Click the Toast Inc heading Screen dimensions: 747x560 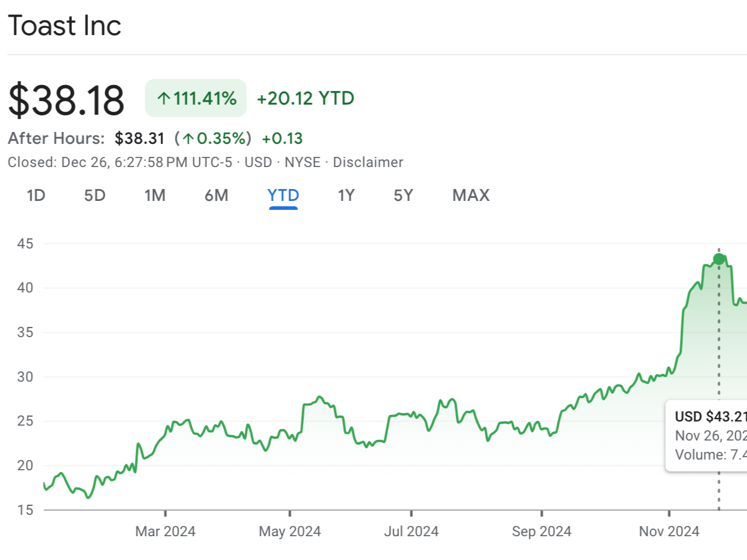64,26
